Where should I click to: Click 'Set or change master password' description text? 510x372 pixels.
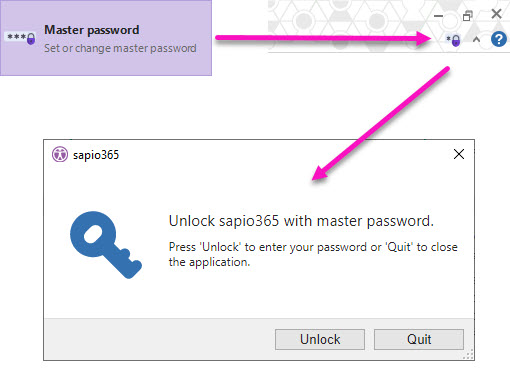tap(120, 48)
